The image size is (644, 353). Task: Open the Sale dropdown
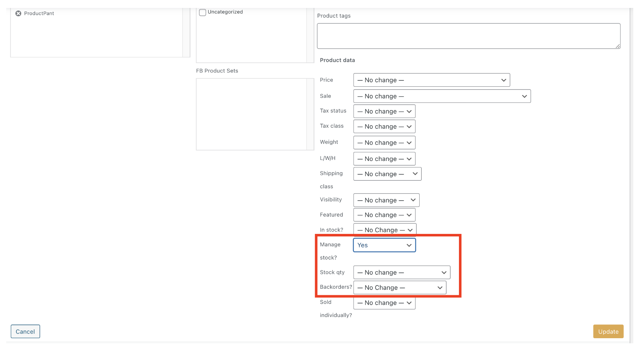442,96
